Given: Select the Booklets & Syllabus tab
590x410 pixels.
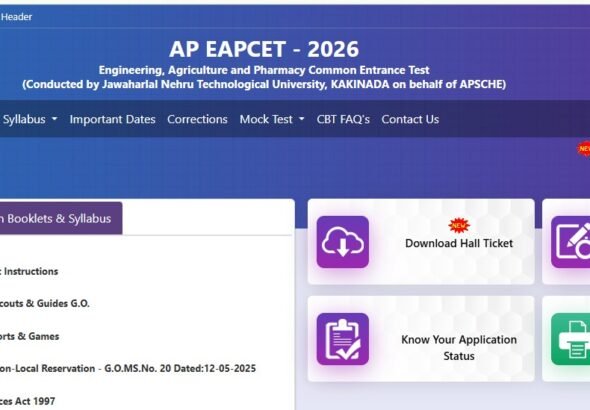Looking at the screenshot, I should point(61,219).
